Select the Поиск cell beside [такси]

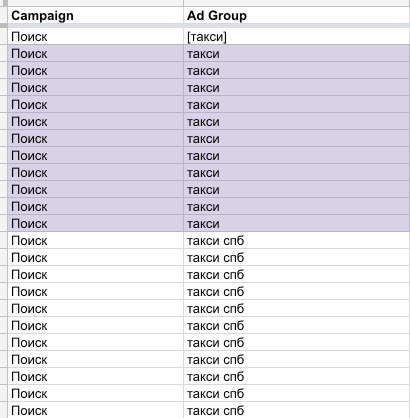tap(95, 36)
